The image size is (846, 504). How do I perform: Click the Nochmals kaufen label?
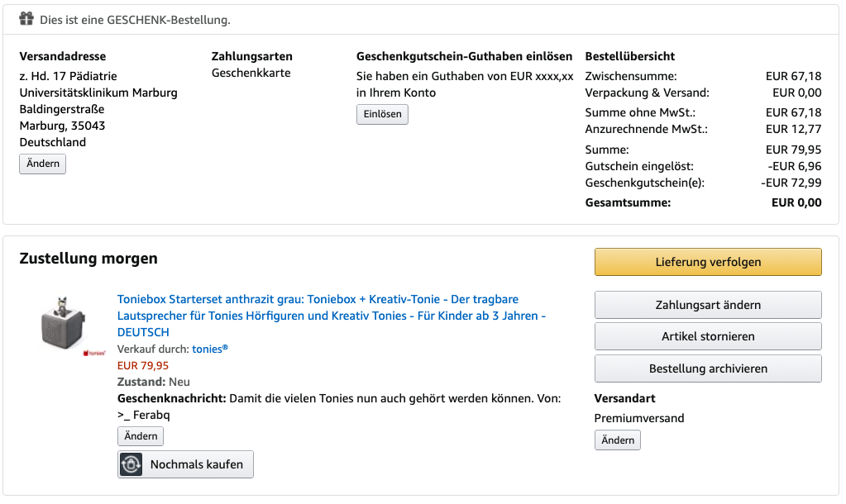click(x=196, y=464)
